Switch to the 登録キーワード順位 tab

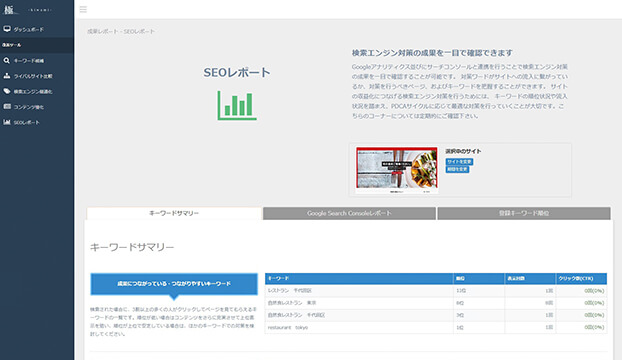click(x=524, y=213)
